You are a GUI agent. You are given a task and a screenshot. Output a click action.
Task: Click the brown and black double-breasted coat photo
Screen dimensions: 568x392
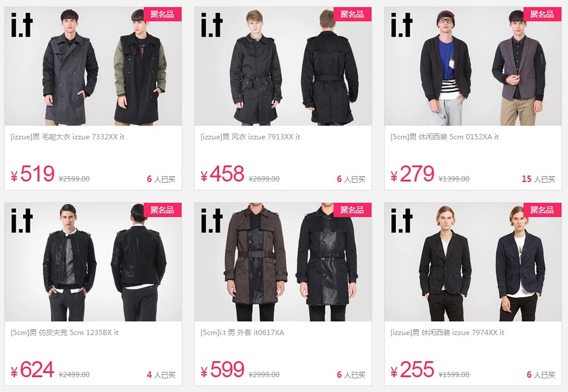click(x=283, y=262)
